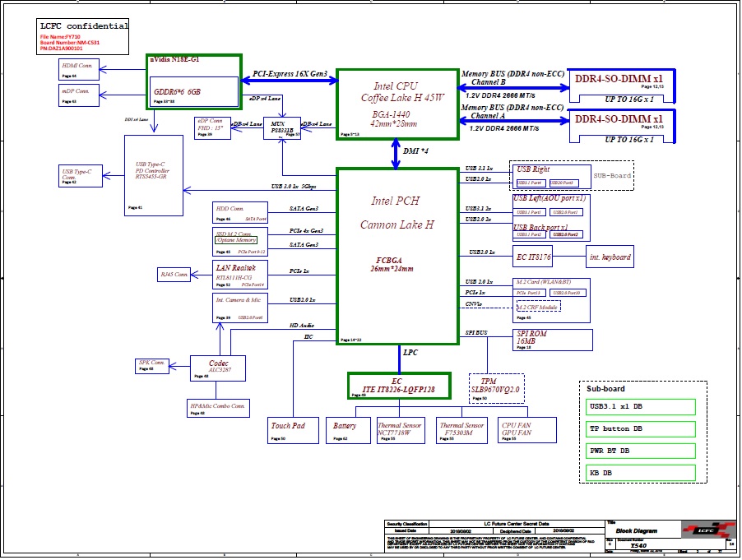
Task: Click the "SPI BUS" label
Action: pyautogui.click(x=476, y=333)
